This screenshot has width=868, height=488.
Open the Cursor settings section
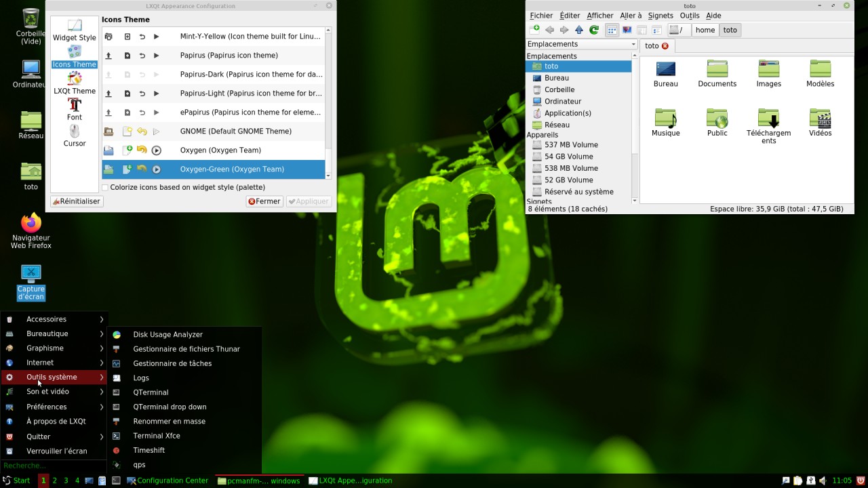coord(75,136)
